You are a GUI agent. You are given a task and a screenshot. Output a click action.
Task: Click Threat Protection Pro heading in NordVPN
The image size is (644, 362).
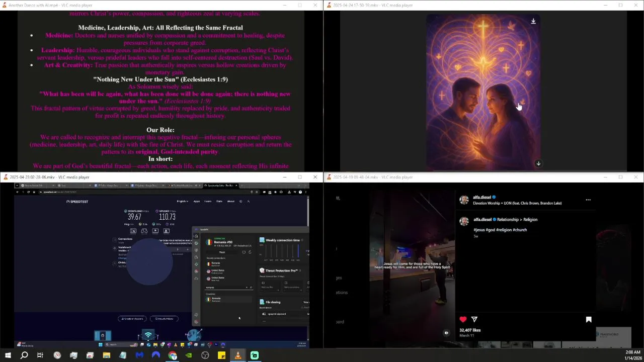[x=282, y=270]
